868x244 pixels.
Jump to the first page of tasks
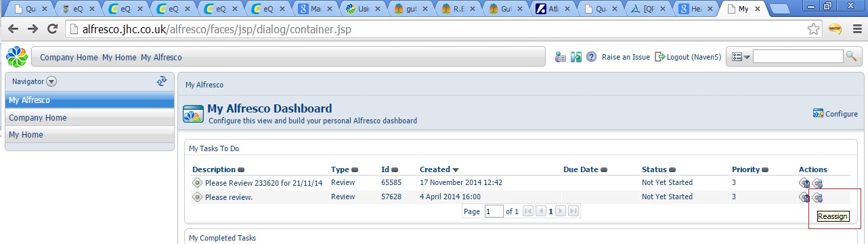coord(529,211)
